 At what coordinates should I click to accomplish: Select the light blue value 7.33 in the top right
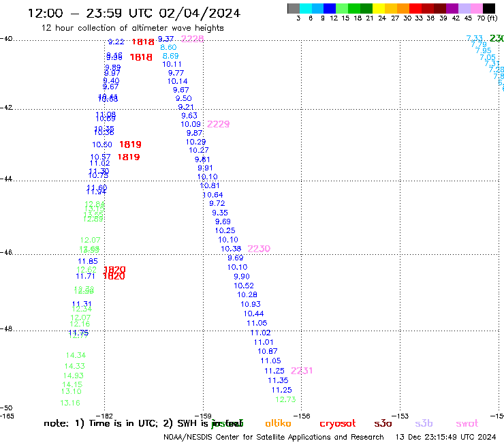pos(475,38)
